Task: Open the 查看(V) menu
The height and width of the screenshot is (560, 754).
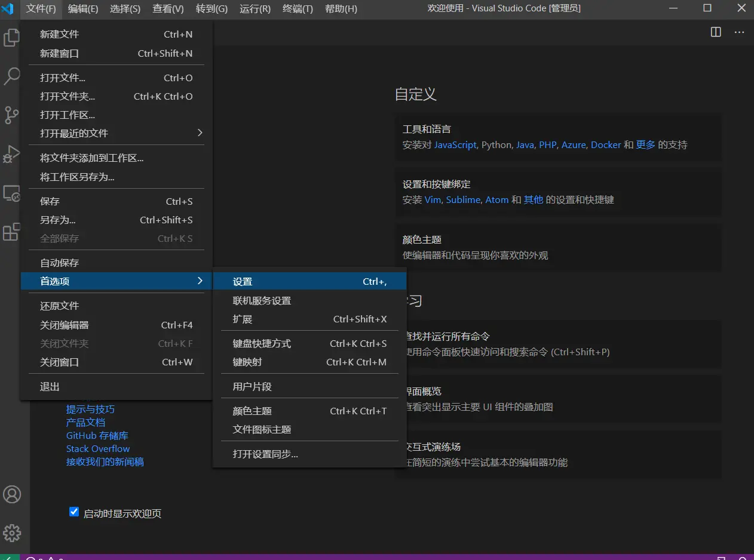Action: pyautogui.click(x=168, y=8)
